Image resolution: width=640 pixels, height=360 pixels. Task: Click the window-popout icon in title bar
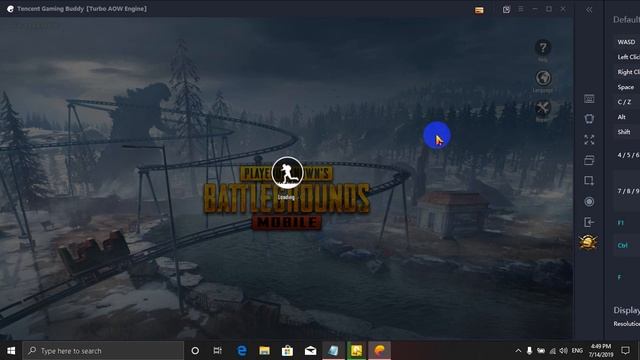[x=507, y=9]
